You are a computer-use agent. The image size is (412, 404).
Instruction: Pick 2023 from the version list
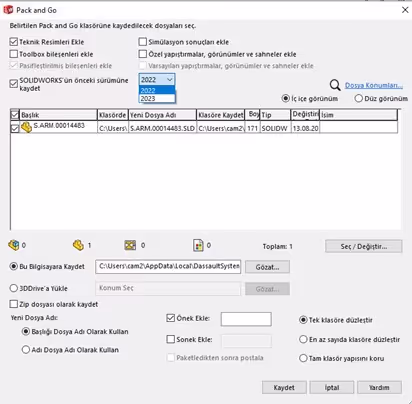[157, 98]
